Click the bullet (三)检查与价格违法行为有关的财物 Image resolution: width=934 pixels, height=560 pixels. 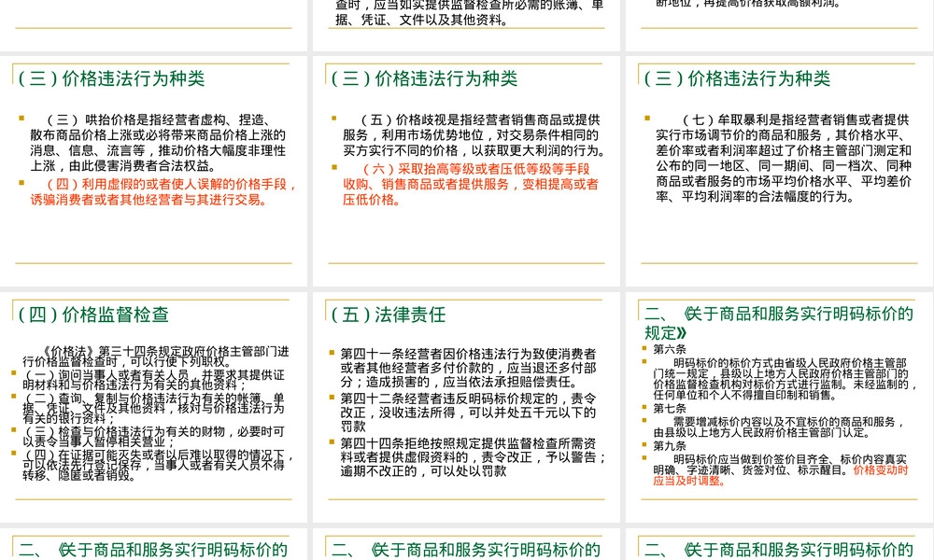(x=154, y=436)
